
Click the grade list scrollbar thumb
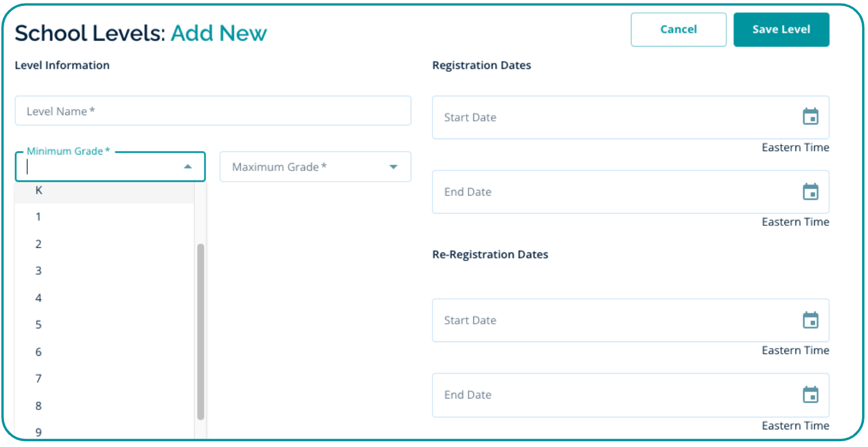point(201,330)
